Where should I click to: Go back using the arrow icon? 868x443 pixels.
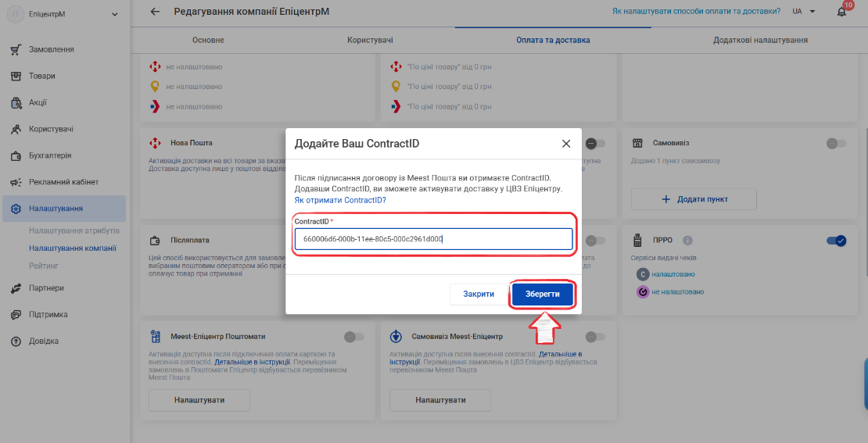pyautogui.click(x=155, y=11)
